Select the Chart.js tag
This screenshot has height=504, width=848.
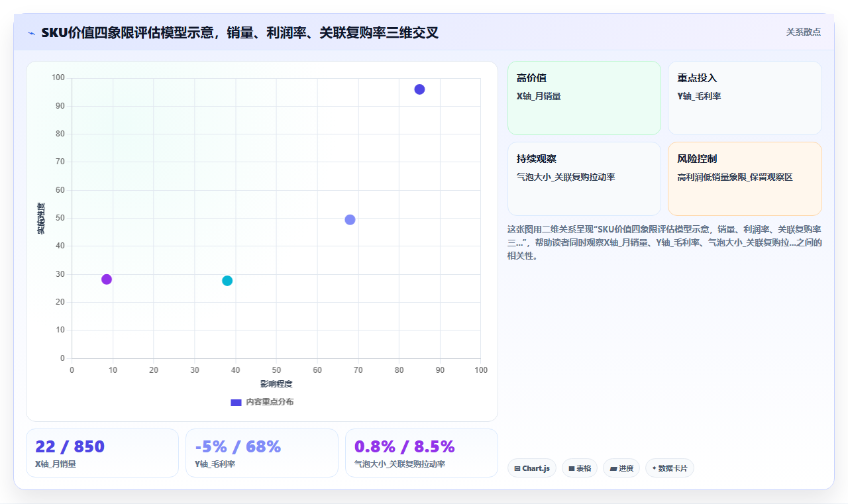pyautogui.click(x=532, y=468)
